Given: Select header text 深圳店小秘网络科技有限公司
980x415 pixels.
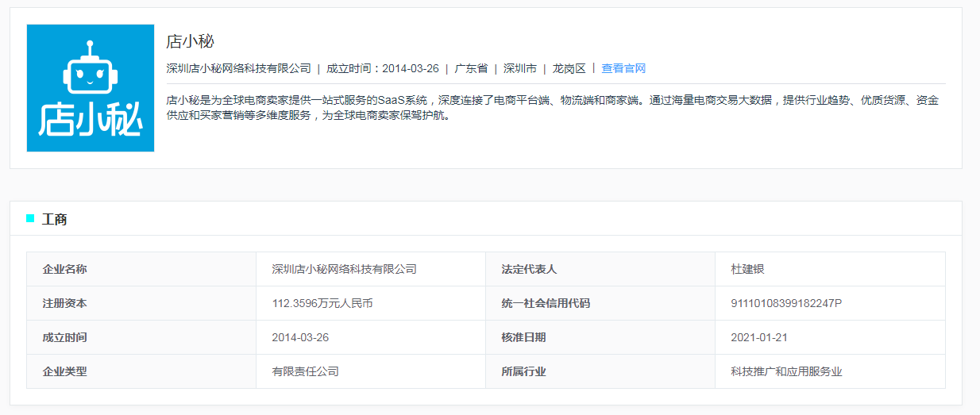Looking at the screenshot, I should pyautogui.click(x=239, y=68).
